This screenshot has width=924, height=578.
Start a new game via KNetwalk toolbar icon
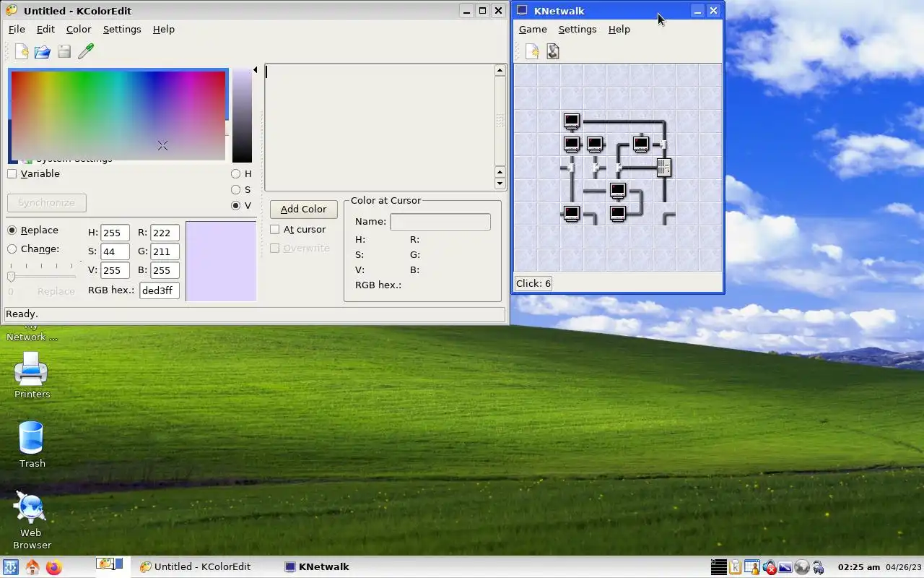(x=532, y=51)
